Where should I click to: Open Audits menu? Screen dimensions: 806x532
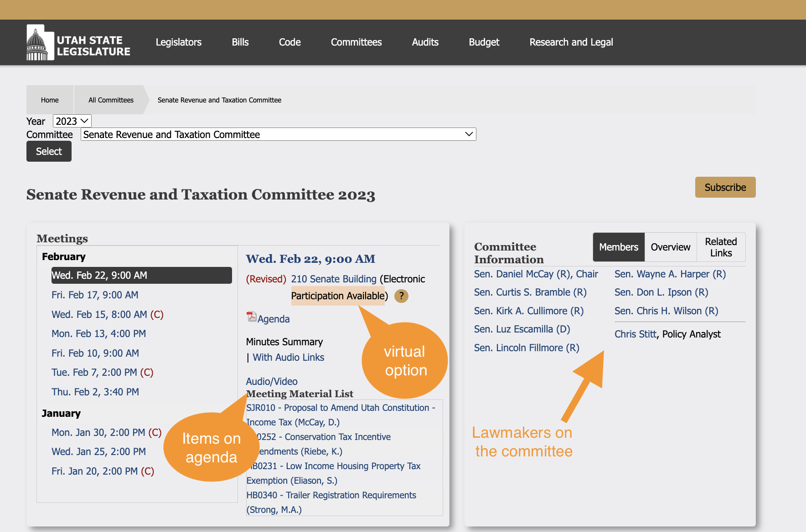425,42
